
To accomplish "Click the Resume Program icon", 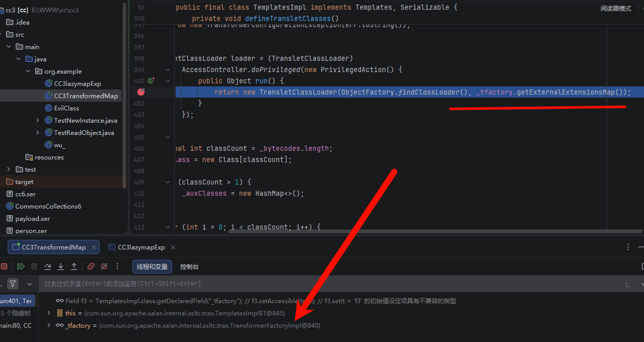I will pos(21,266).
